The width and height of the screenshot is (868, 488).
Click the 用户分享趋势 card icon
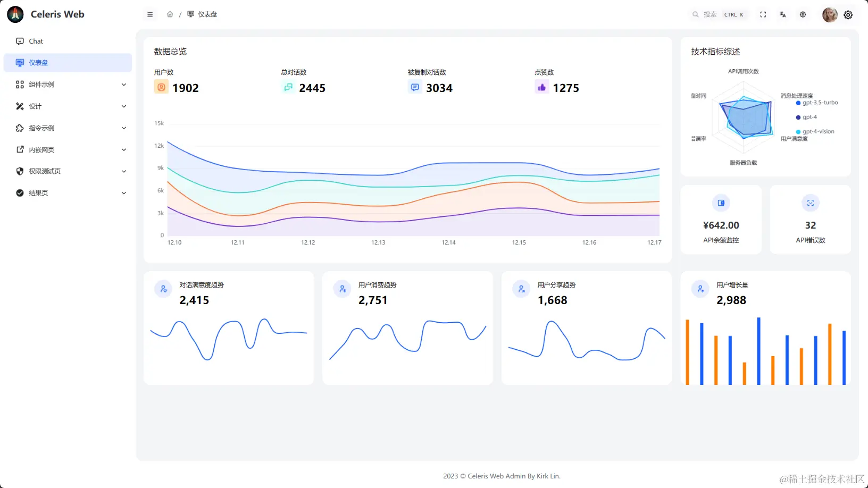click(x=521, y=289)
